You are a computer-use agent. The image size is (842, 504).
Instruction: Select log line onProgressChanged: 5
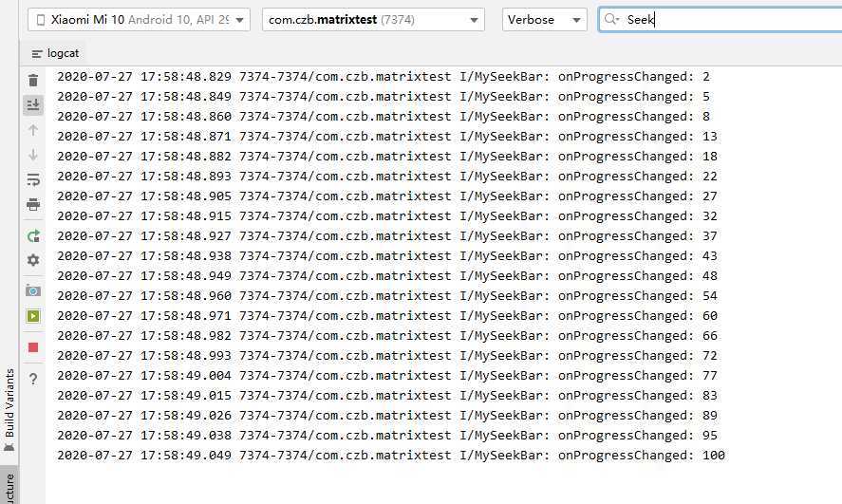click(384, 97)
